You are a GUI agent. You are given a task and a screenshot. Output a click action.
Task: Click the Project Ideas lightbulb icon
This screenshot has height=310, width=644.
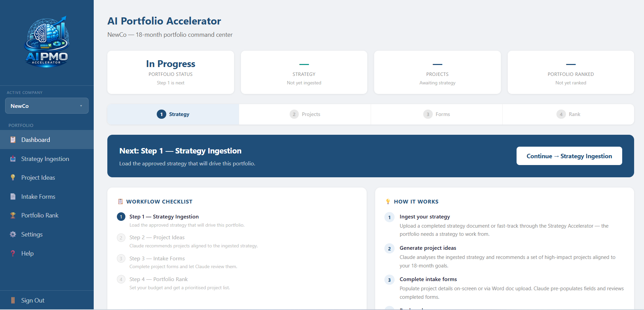tap(13, 177)
